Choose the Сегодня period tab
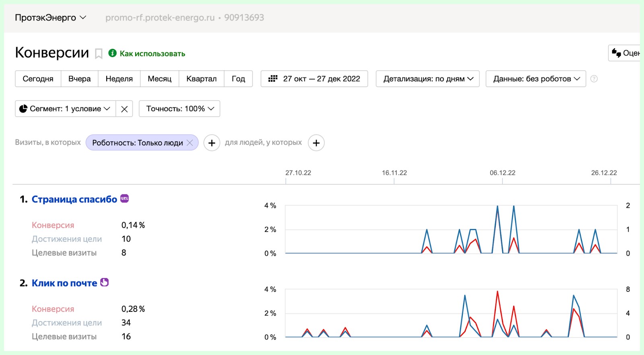The height and width of the screenshot is (355, 644). pyautogui.click(x=38, y=79)
